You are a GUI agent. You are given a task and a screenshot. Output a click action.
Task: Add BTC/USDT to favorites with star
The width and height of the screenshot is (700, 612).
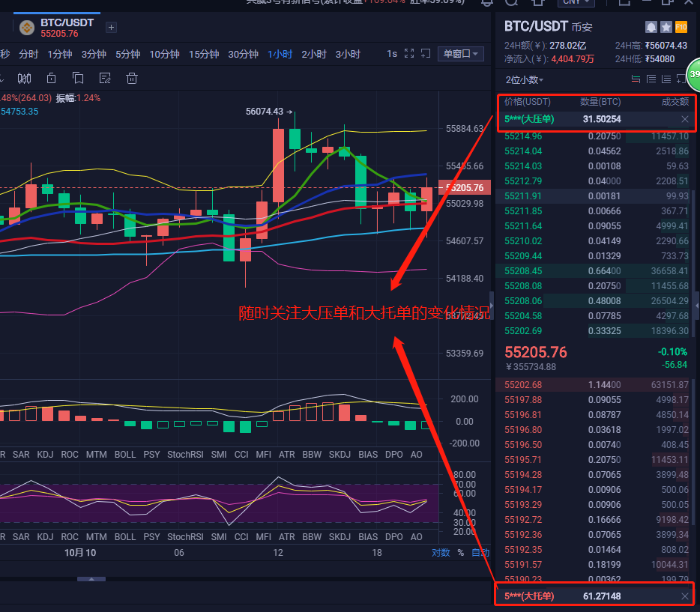pos(666,27)
